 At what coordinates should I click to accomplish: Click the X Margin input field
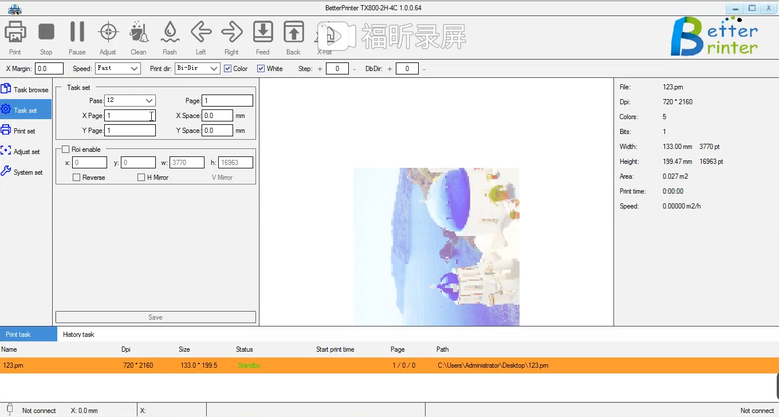tap(48, 69)
